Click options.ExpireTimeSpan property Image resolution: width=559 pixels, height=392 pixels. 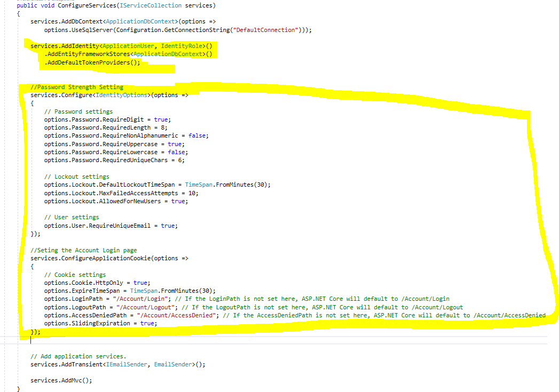point(82,291)
